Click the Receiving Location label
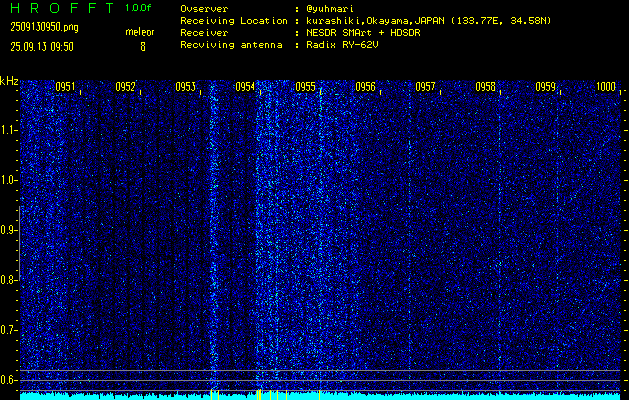Viewport: 629px width, 400px height. pos(234,21)
